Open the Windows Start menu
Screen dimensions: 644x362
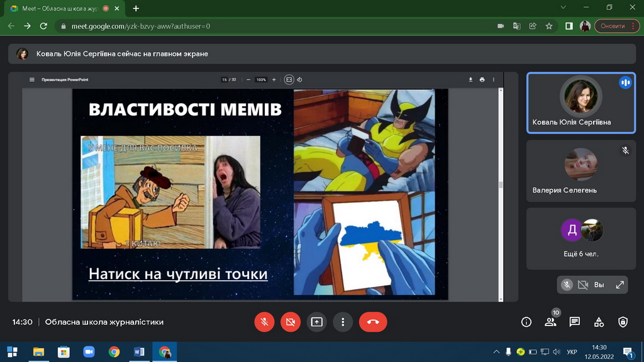[13, 352]
